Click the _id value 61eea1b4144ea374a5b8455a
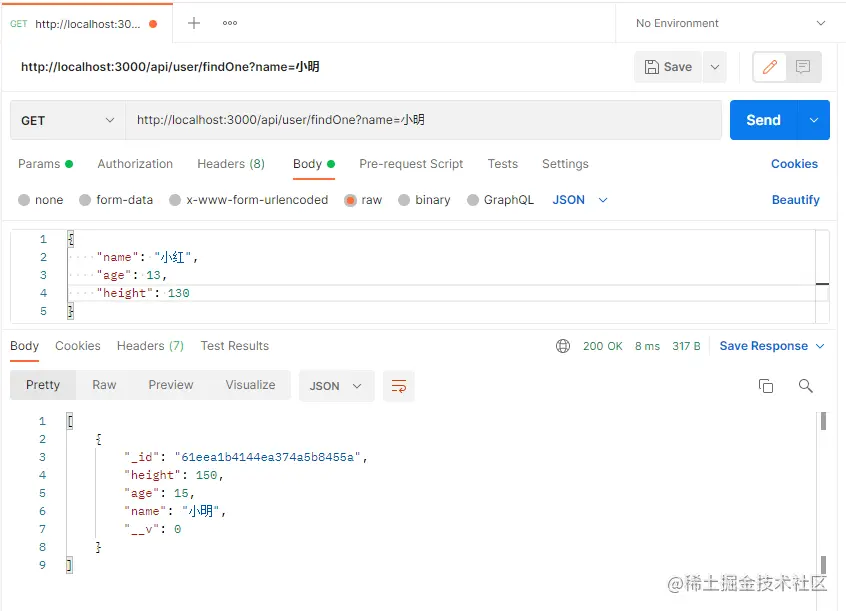846x611 pixels. (x=268, y=457)
